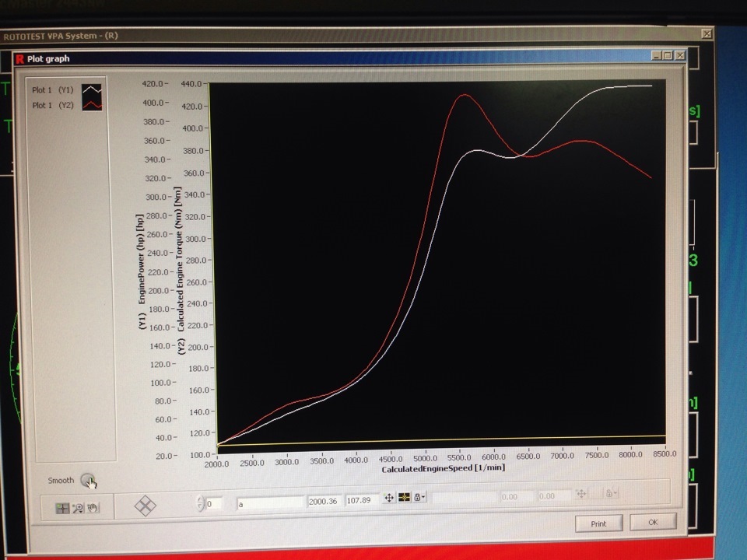Click the cursor style crosshair icon

coord(404,498)
